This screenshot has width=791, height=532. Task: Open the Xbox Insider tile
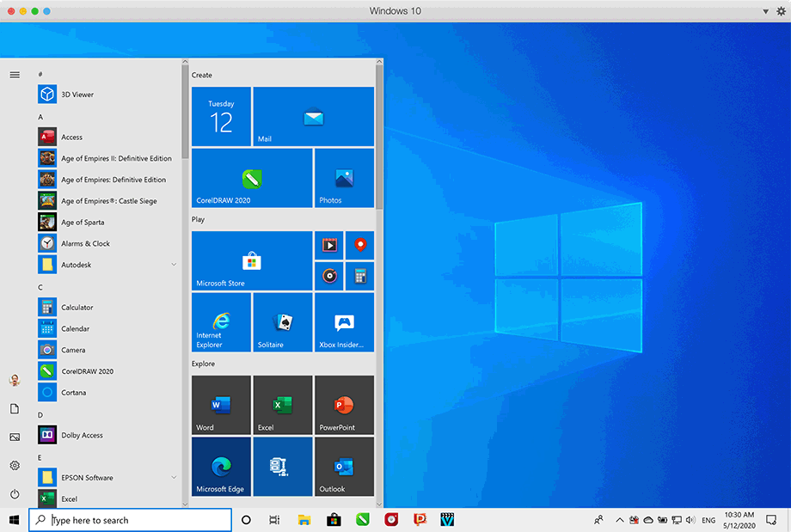pos(344,322)
